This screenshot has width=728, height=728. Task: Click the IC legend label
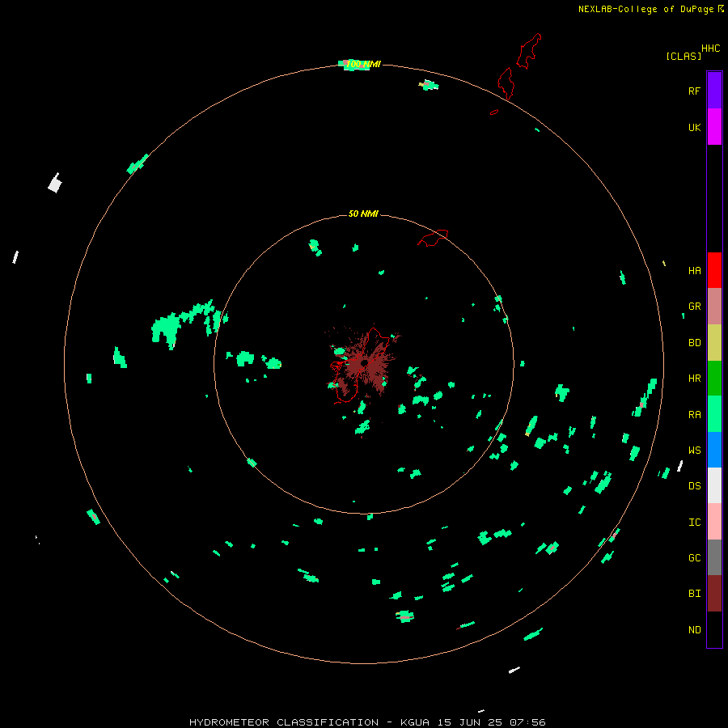694,523
